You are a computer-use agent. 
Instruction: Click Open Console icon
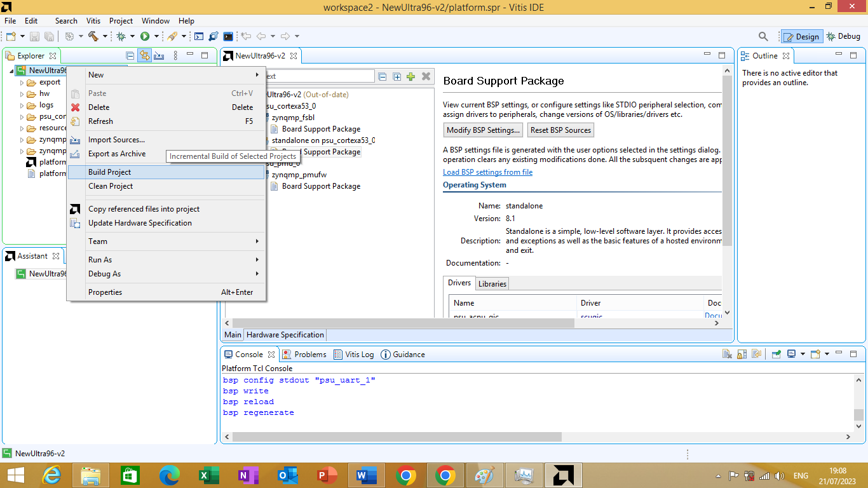click(815, 355)
